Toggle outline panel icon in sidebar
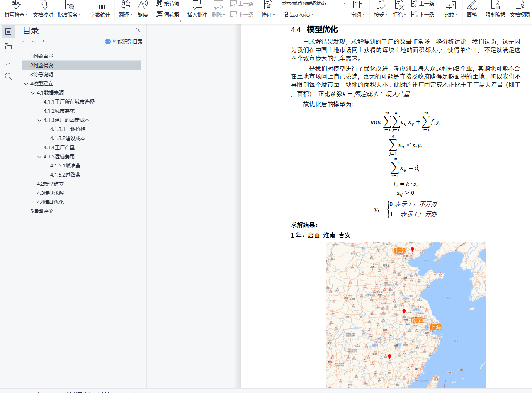Viewport: 532px width, 393px height. pyautogui.click(x=8, y=32)
